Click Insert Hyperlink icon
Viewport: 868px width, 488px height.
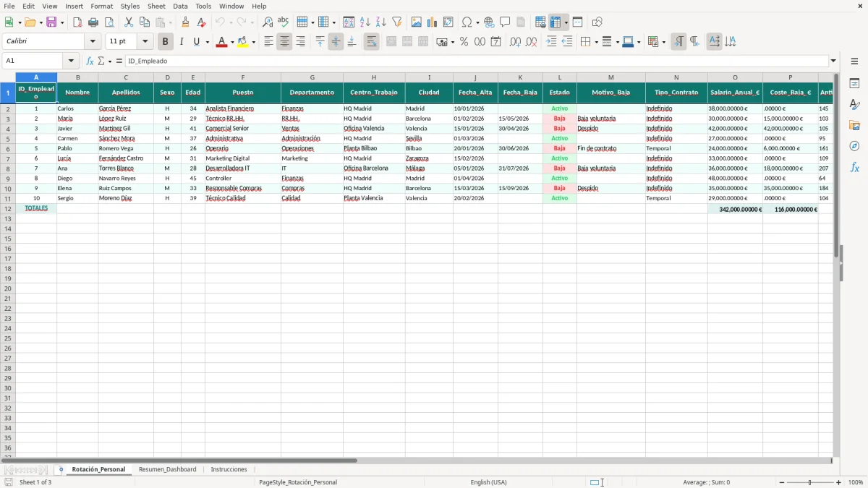click(489, 22)
